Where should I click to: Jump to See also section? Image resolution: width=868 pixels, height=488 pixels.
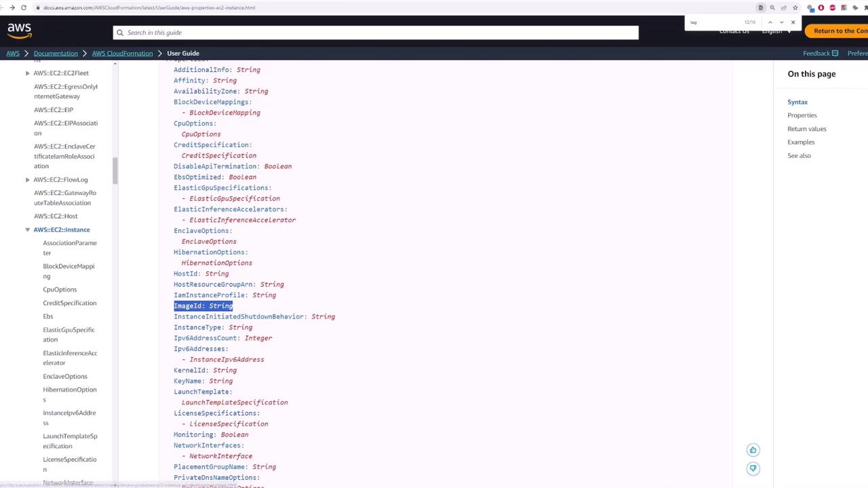799,156
